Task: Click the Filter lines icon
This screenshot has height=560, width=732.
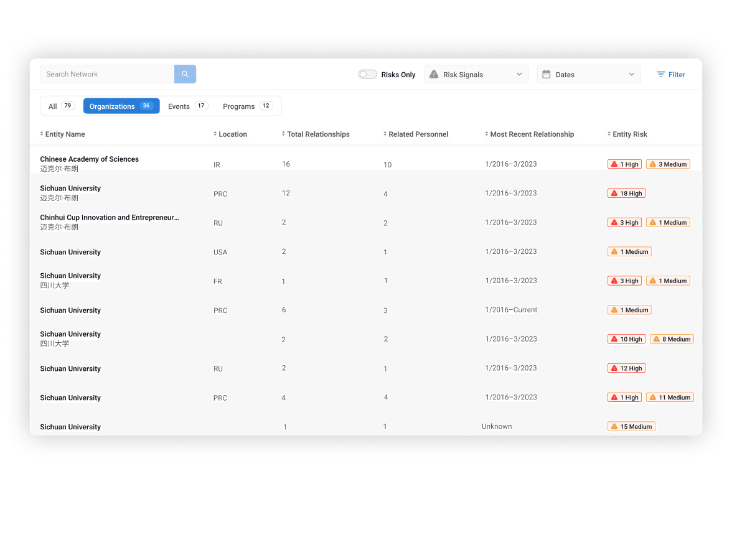Action: pos(660,75)
